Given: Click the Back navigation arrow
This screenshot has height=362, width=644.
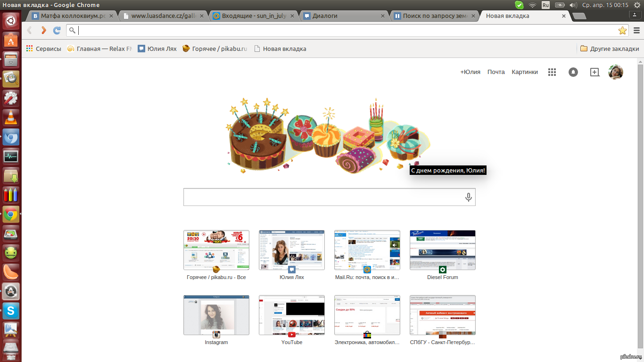Looking at the screenshot, I should pos(29,31).
